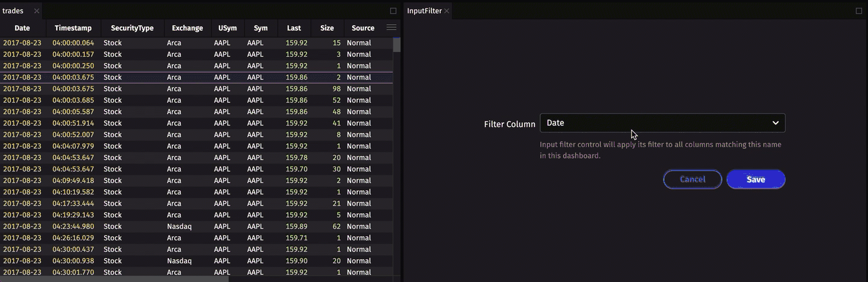Screen dimensions: 868x282
Task: Click the Last price column header
Action: pos(294,28)
